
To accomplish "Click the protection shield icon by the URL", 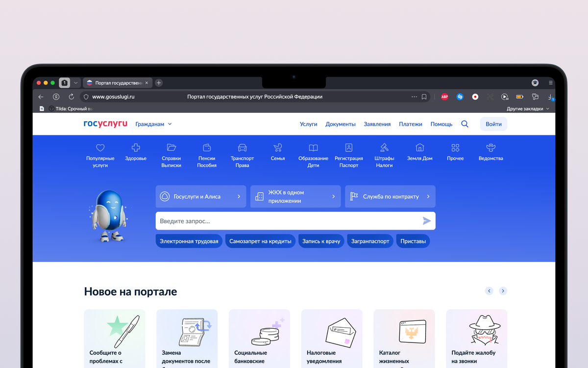I will pos(86,97).
